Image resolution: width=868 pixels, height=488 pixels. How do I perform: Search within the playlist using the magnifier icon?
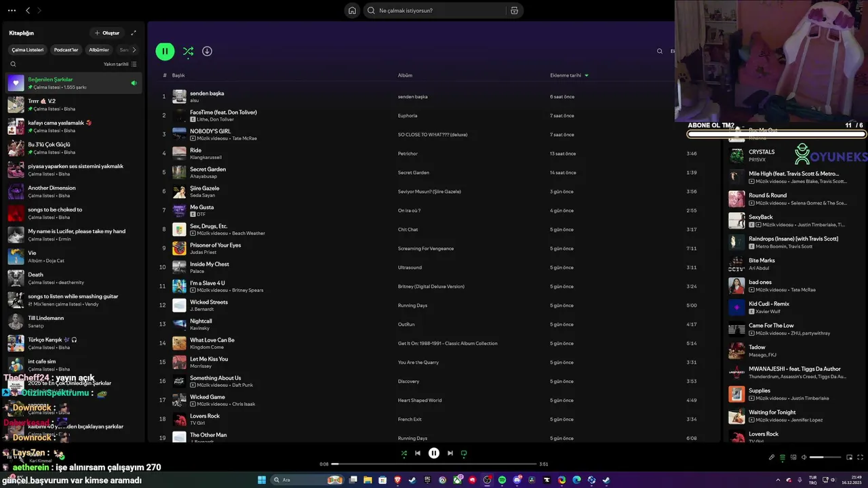point(660,51)
